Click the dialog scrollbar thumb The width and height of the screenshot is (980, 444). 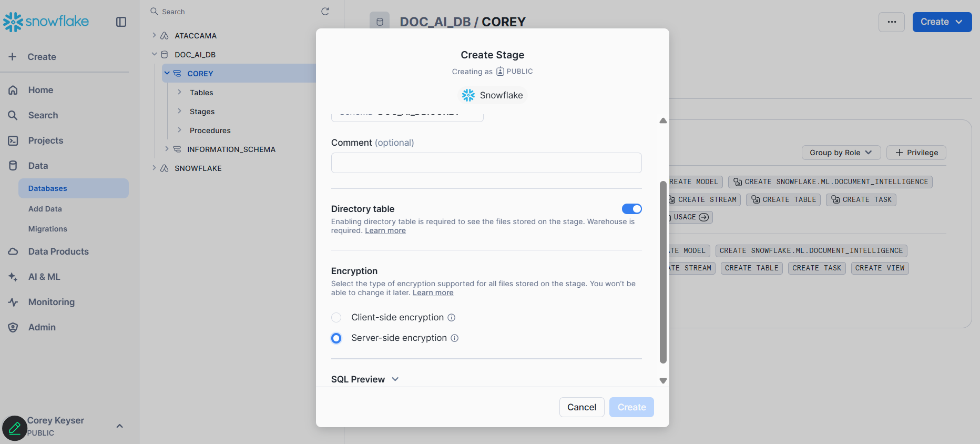click(x=663, y=272)
